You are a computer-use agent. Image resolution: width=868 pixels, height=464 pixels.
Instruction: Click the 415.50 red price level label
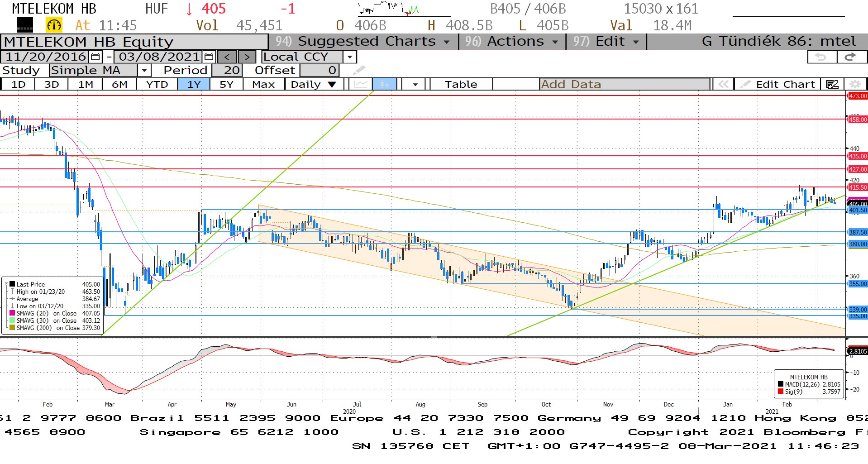(857, 187)
